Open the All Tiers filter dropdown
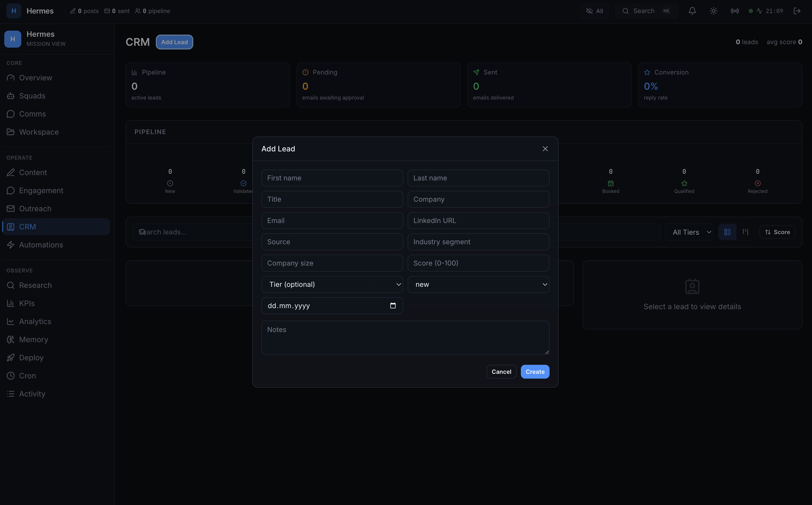812x505 pixels. [x=689, y=232]
